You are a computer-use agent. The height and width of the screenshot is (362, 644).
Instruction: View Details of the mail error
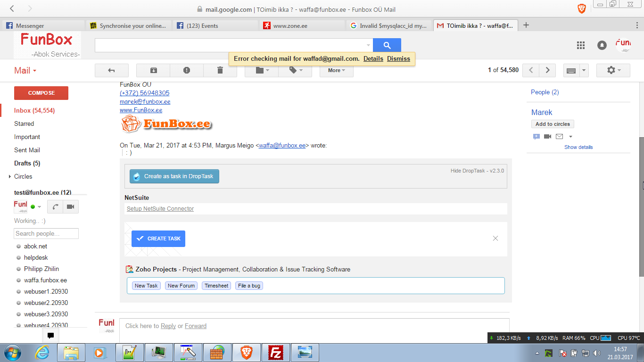tap(373, 59)
